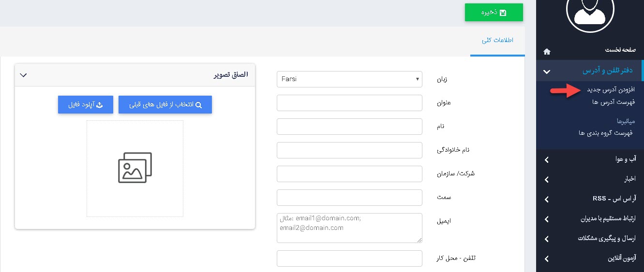Image resolution: width=644 pixels, height=272 pixels.
Task: Expand the ارتباط مستقیم با مدیران section
Action: [x=547, y=219]
